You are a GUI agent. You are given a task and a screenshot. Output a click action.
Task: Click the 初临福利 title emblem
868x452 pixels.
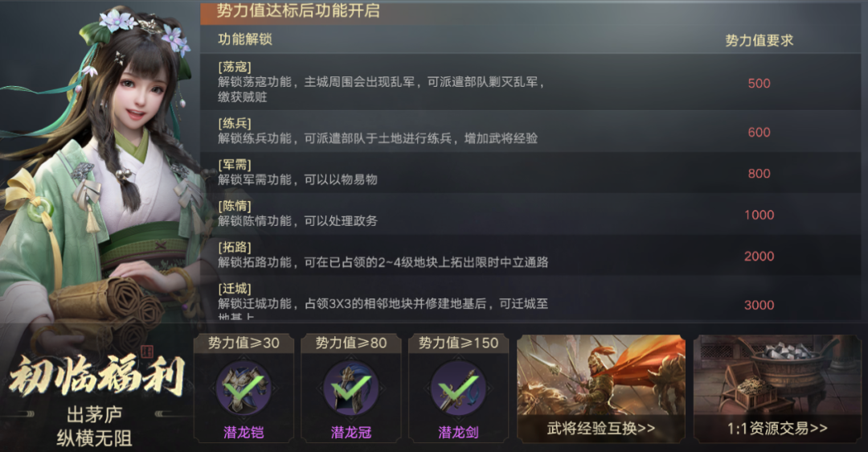[x=96, y=376]
